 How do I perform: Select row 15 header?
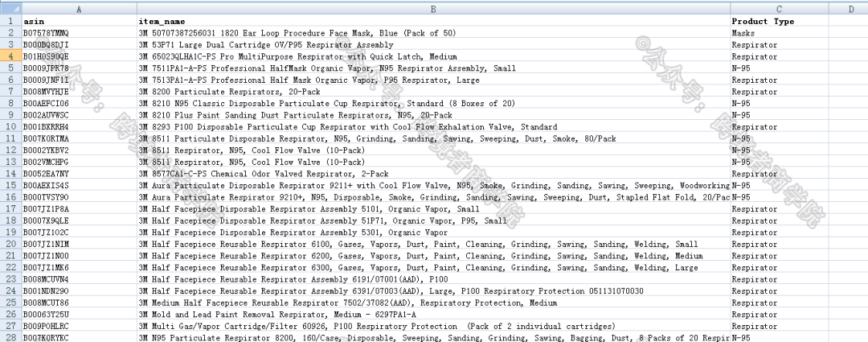(x=11, y=186)
